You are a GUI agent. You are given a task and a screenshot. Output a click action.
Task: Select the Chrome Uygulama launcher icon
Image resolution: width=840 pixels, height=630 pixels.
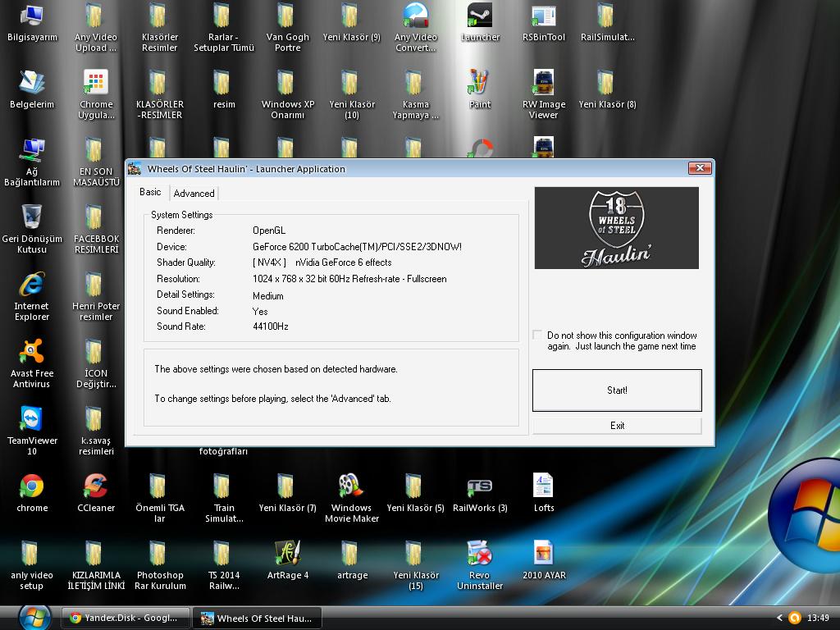tap(96, 95)
